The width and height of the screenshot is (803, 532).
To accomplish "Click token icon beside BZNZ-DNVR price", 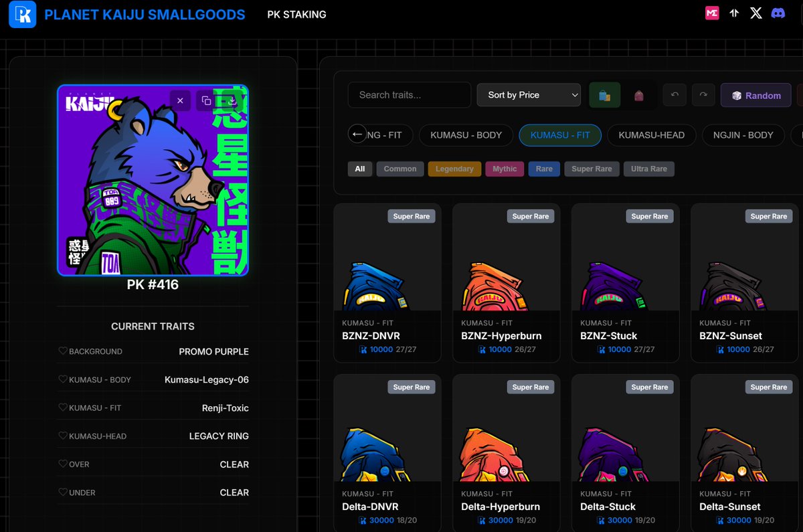I will click(363, 349).
